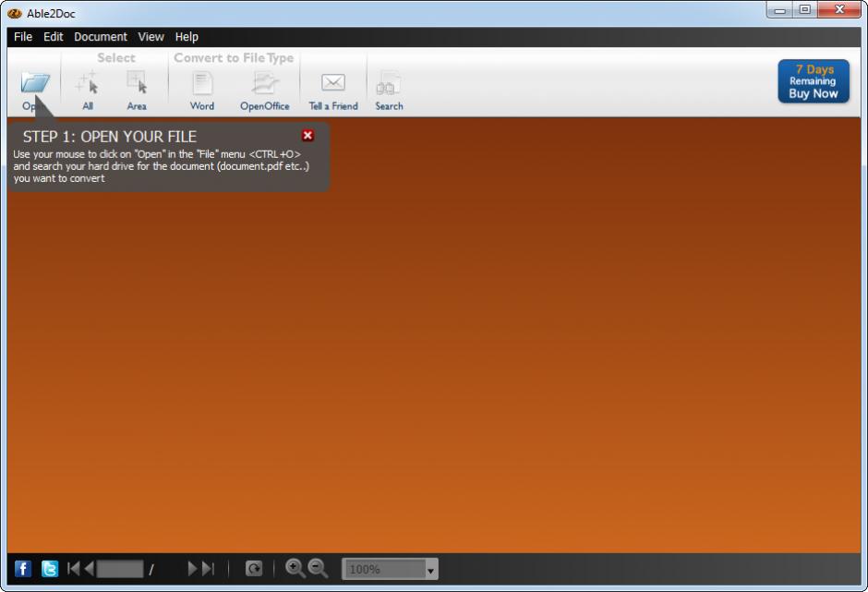Screen dimensions: 868x592
Task: Dismiss the Step 1 tooltip
Action: tap(307, 136)
